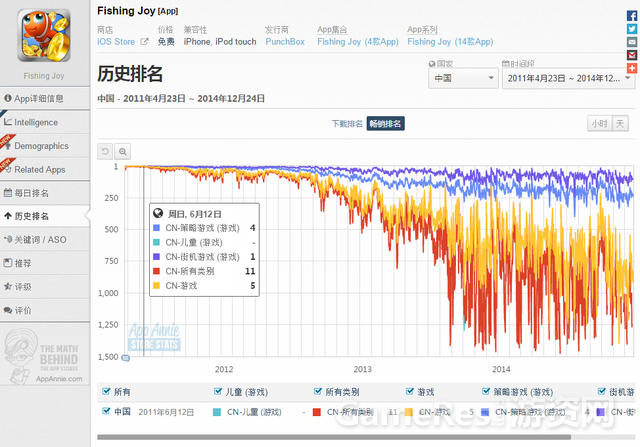
Task: Click the horizontal scrollbar under legend
Action: click(x=334, y=437)
